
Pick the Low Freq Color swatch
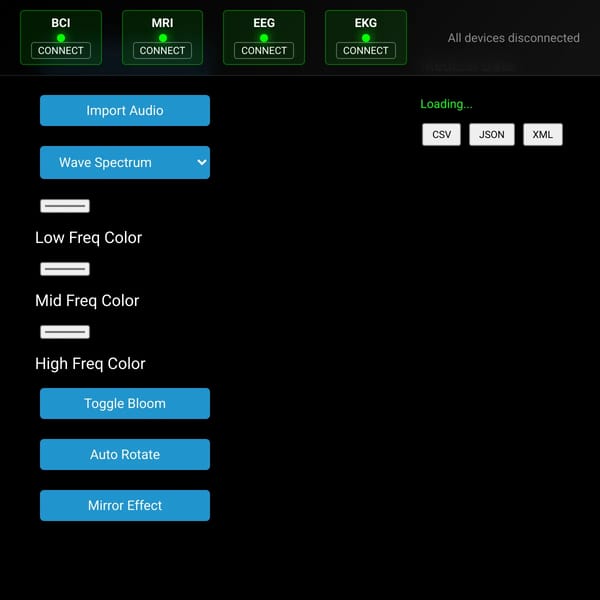click(65, 206)
